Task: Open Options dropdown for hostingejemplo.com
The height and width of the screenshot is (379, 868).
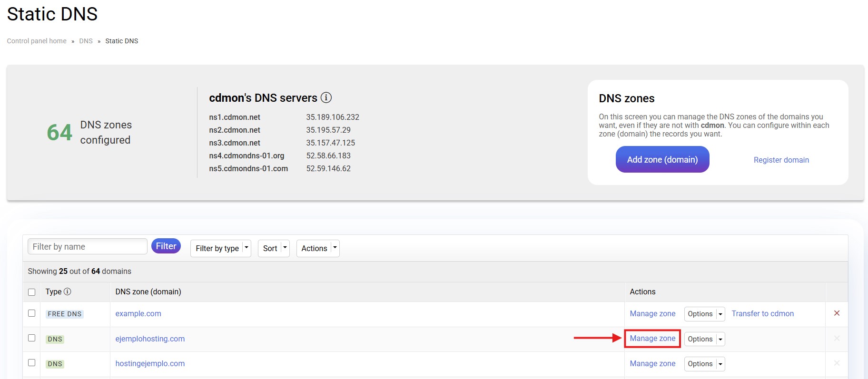Action: point(704,364)
